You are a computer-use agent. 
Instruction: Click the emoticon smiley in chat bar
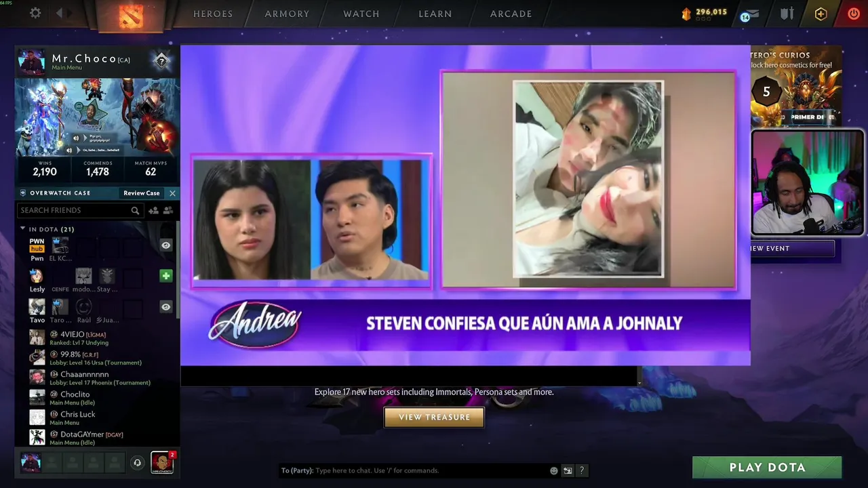click(x=554, y=470)
